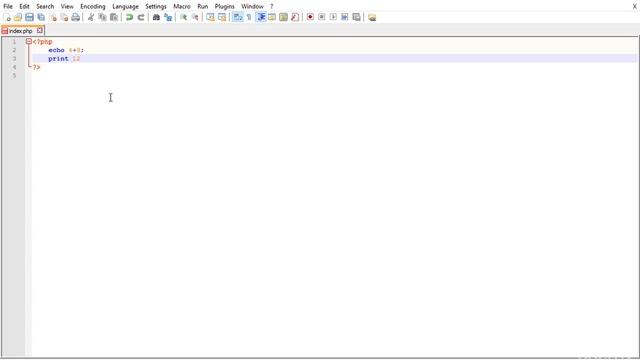
Task: Open Find with the binoculars icon
Action: click(156, 17)
